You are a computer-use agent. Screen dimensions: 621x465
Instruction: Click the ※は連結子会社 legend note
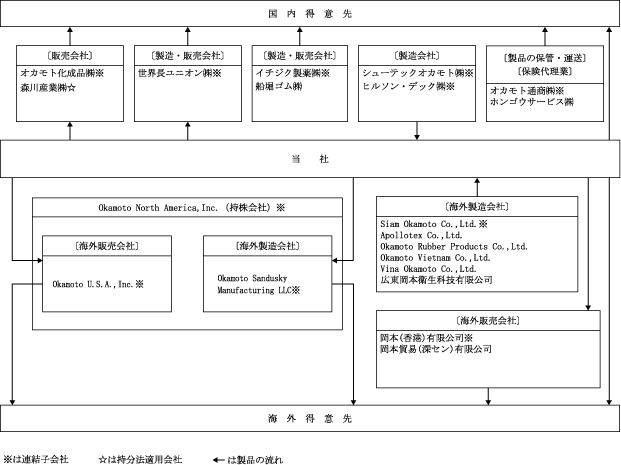36,459
